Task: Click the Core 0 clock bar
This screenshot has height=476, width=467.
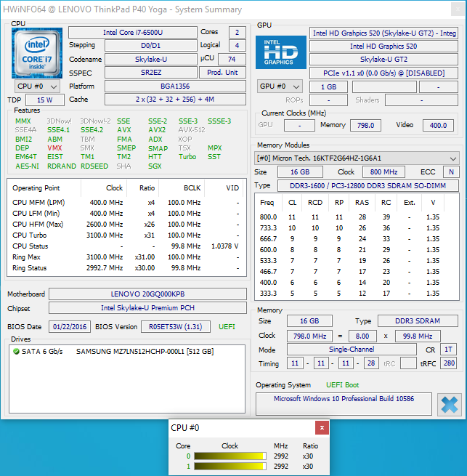Action: tap(230, 456)
